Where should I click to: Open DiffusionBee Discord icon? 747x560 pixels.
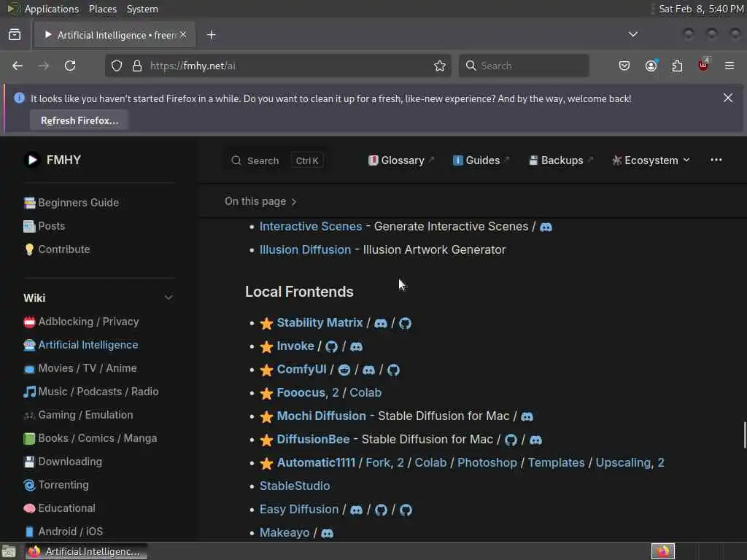(535, 440)
